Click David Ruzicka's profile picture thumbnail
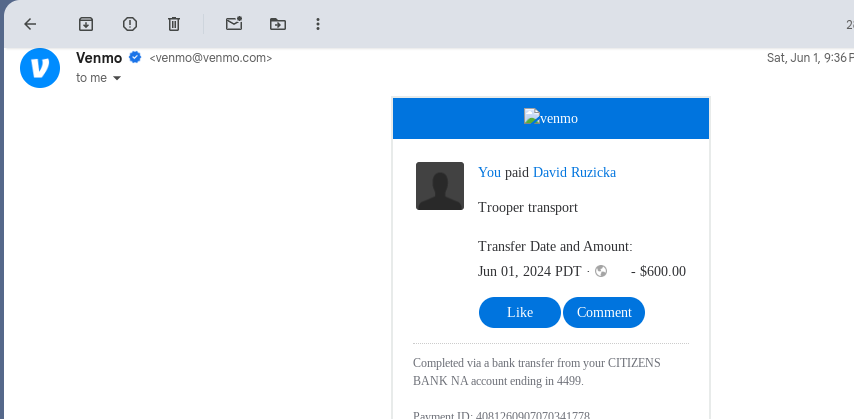Screen dimensions: 854x419 point(440,186)
